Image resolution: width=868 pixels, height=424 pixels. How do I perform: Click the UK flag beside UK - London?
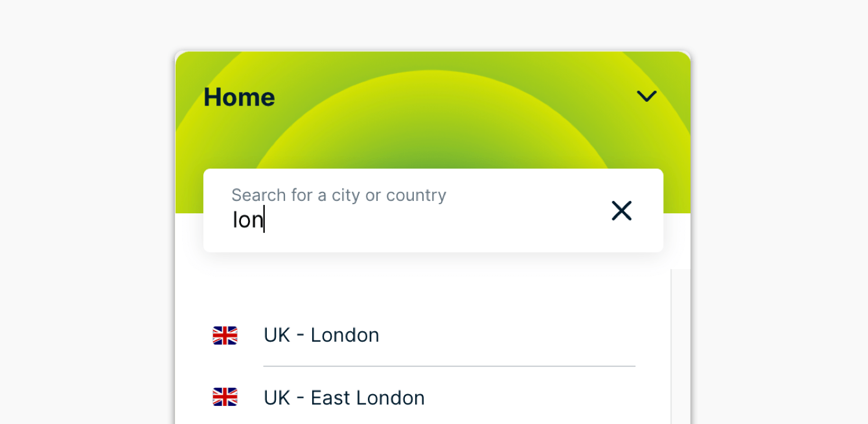click(225, 335)
